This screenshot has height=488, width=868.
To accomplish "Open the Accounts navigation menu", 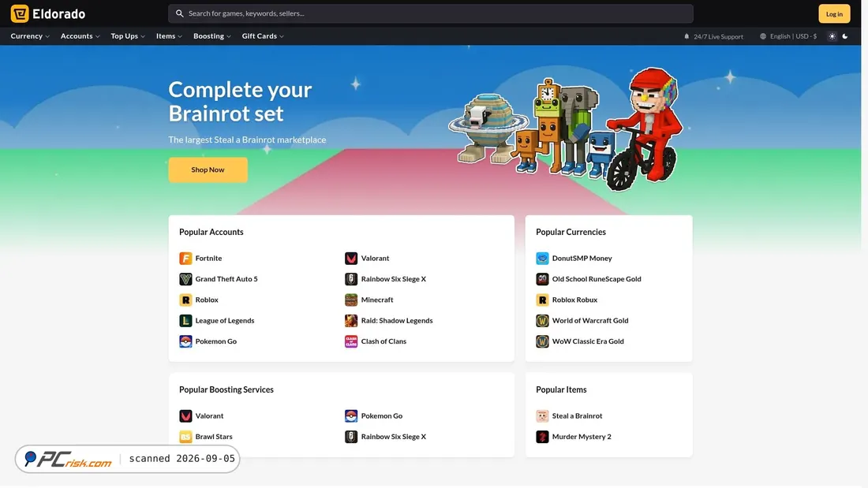I will coord(80,36).
